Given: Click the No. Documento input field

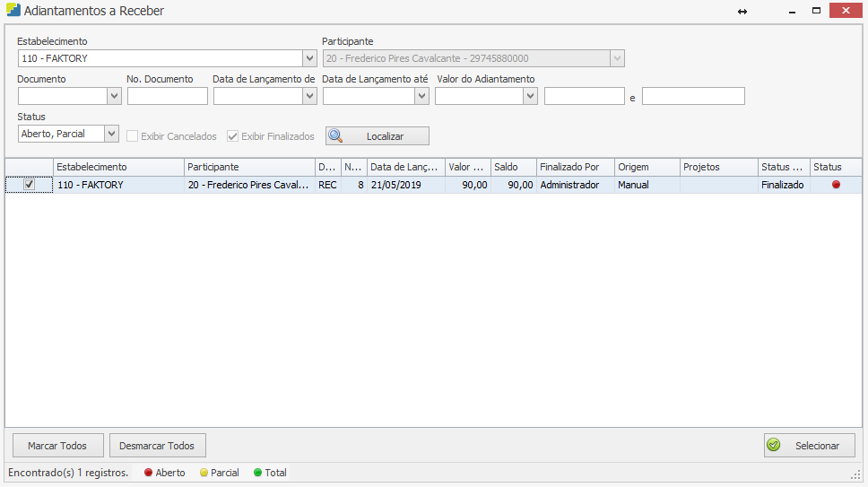Looking at the screenshot, I should pos(167,96).
